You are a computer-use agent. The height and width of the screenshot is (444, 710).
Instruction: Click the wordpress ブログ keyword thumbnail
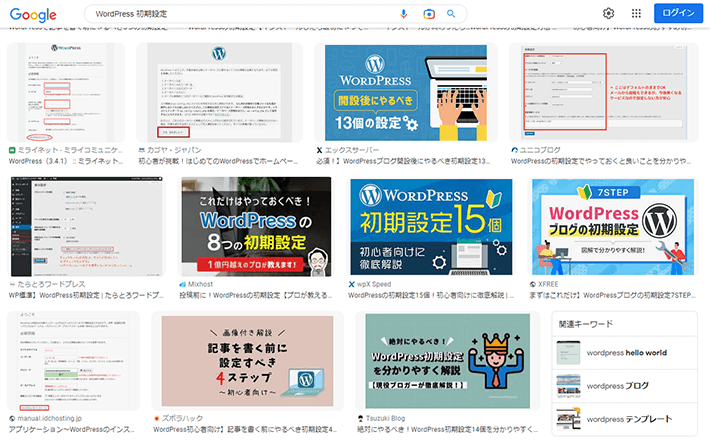click(x=568, y=386)
